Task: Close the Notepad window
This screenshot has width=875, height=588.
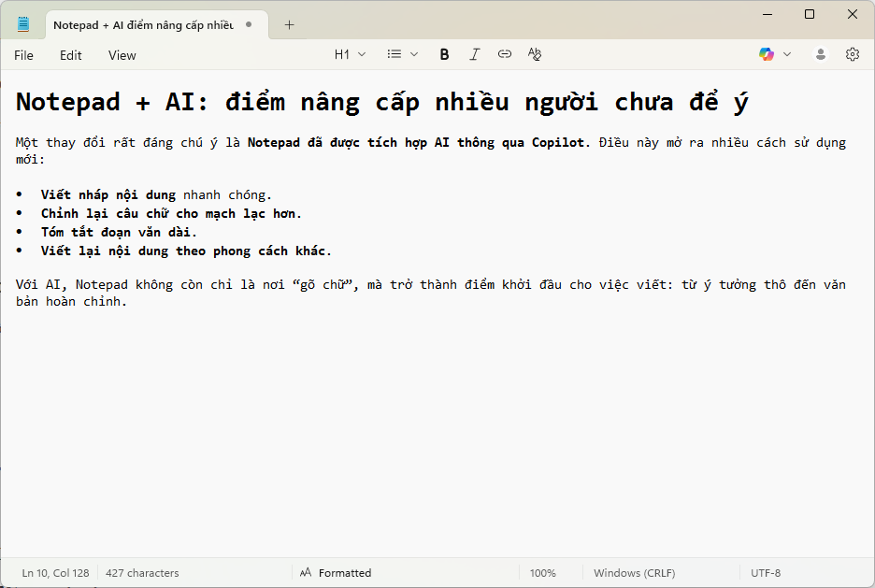Action: (x=853, y=14)
